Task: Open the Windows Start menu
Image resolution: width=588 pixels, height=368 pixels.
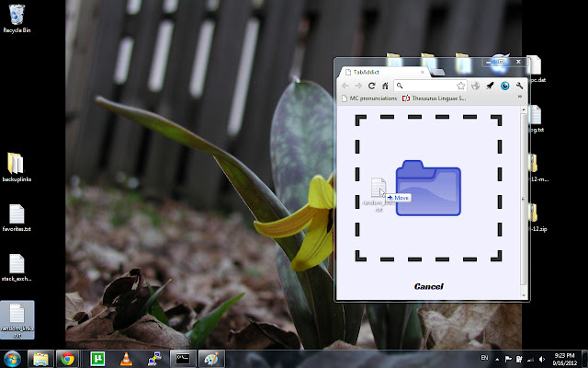Action: (12, 360)
